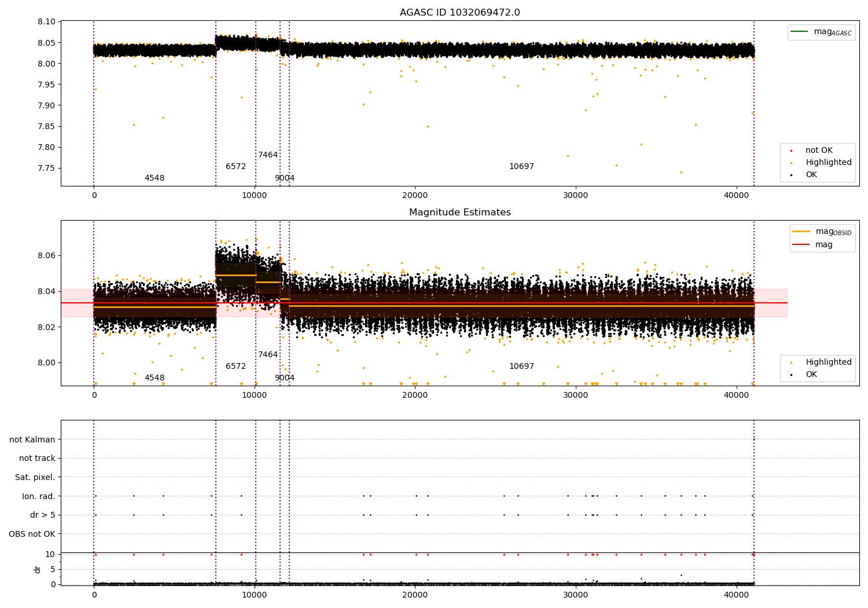
Task: Click the title "AGASC ID 1032069472.0"
Action: [x=459, y=13]
